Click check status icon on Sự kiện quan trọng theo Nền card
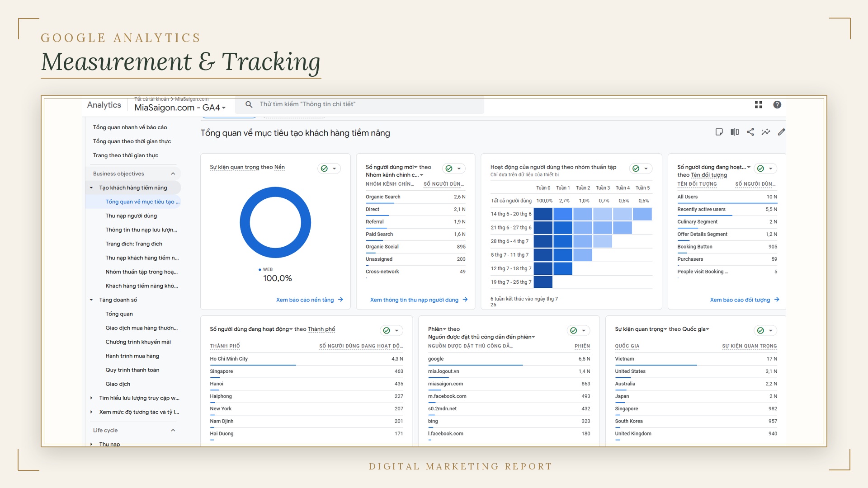Screen dimensions: 868x488 [324, 169]
